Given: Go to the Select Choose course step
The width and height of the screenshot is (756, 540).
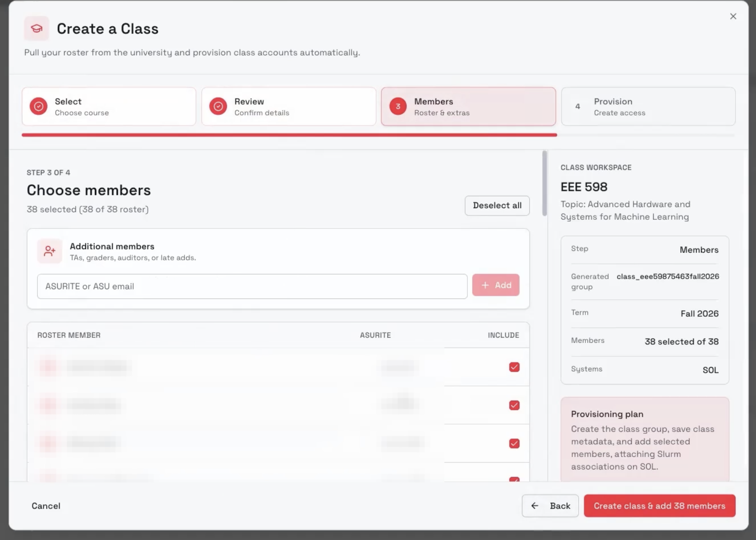Looking at the screenshot, I should click(109, 106).
